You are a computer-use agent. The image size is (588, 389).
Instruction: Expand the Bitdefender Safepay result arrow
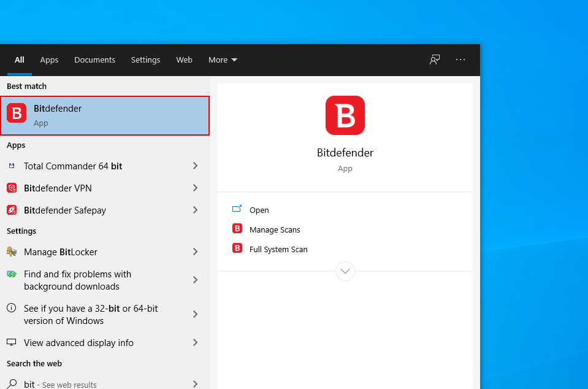[195, 210]
